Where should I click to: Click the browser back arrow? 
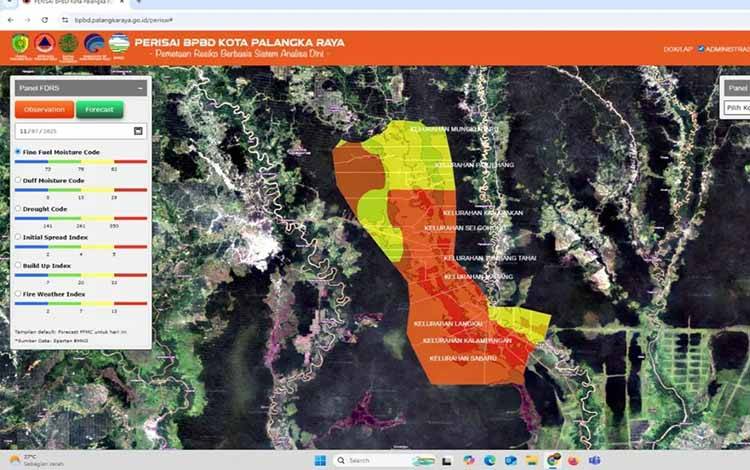[11, 20]
